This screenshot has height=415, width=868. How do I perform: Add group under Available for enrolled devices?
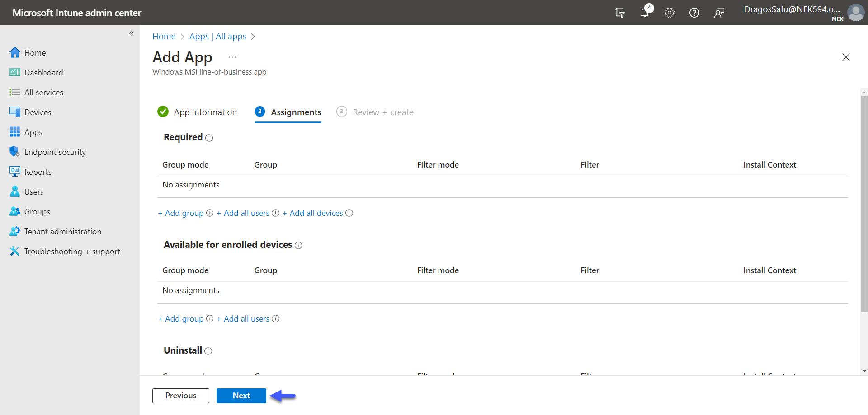click(181, 319)
